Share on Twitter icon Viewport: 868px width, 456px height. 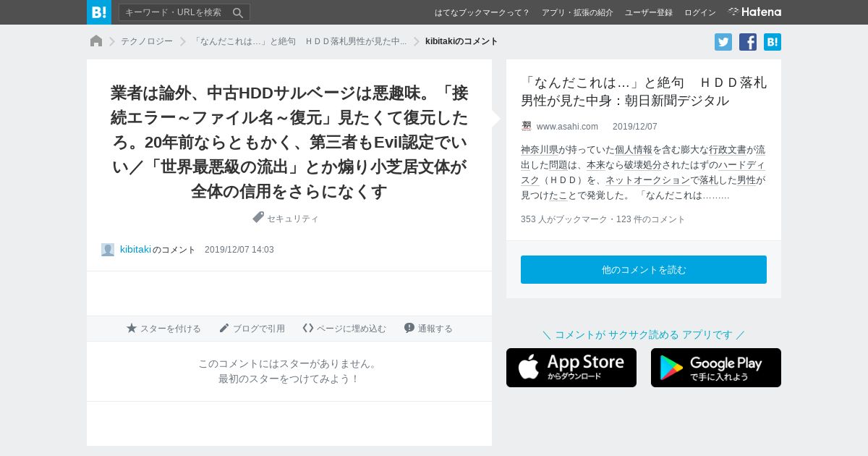(x=723, y=42)
